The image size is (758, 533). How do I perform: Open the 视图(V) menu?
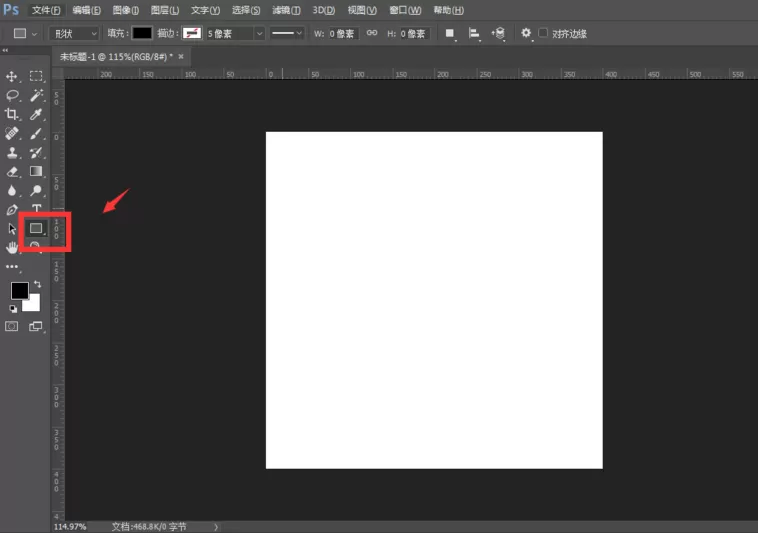[362, 10]
